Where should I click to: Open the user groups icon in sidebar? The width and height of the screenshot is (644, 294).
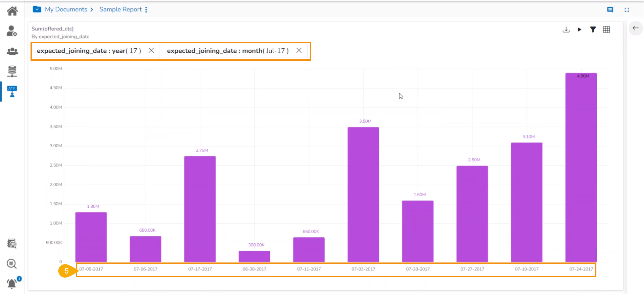tap(12, 51)
